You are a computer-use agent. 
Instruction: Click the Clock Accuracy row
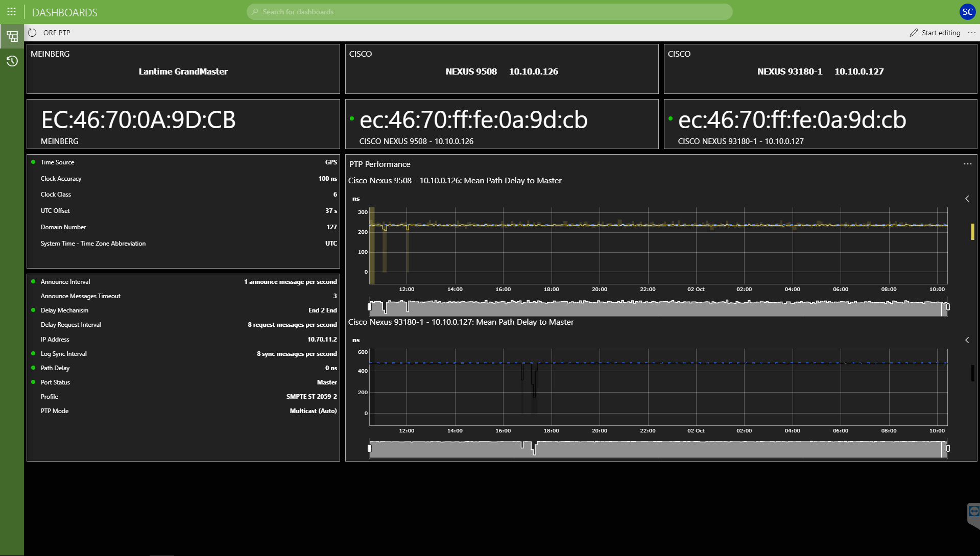tap(183, 179)
